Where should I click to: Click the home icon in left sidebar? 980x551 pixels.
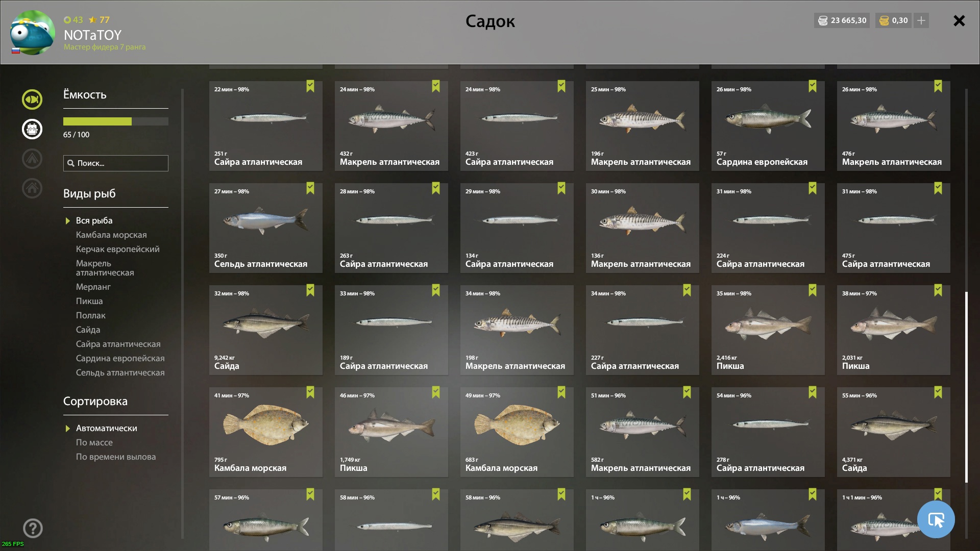[32, 188]
